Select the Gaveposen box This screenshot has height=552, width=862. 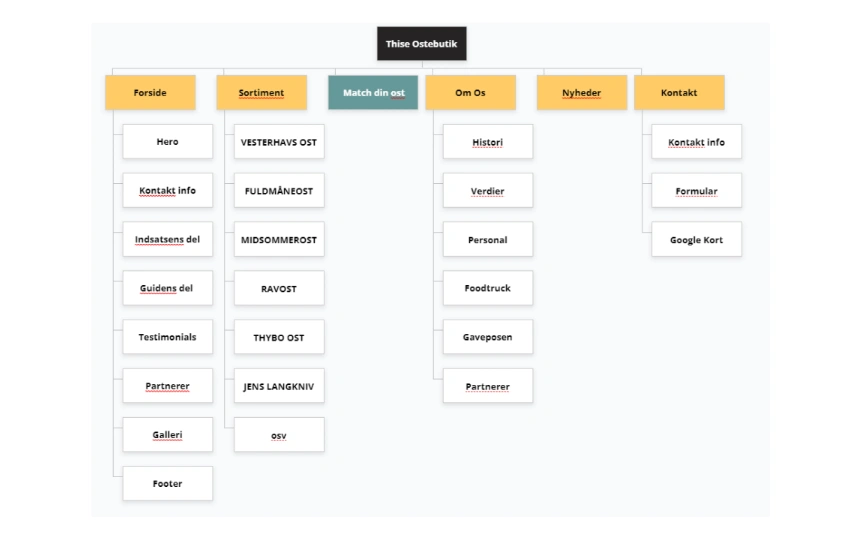coord(488,337)
